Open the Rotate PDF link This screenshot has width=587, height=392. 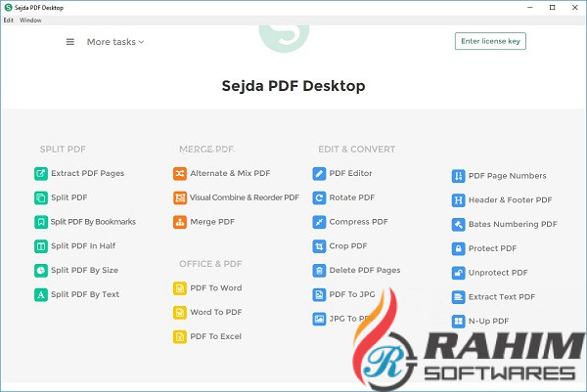(x=352, y=197)
